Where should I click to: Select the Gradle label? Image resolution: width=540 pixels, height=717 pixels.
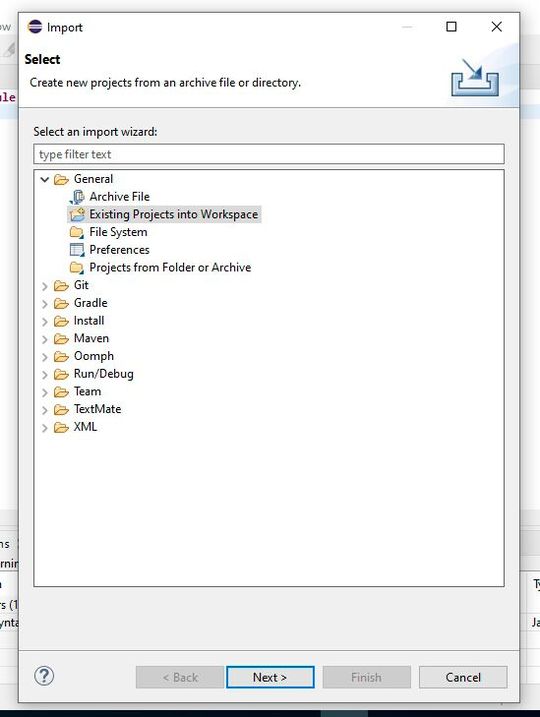[x=91, y=303]
